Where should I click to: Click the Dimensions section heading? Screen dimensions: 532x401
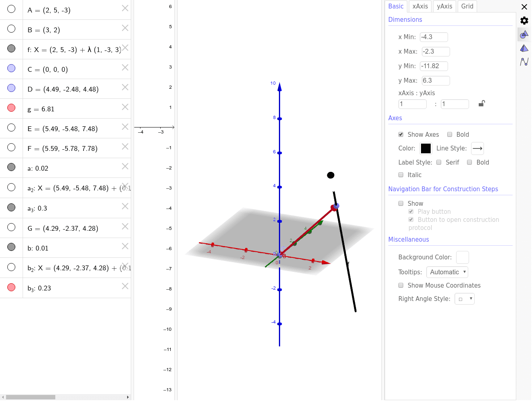(405, 19)
